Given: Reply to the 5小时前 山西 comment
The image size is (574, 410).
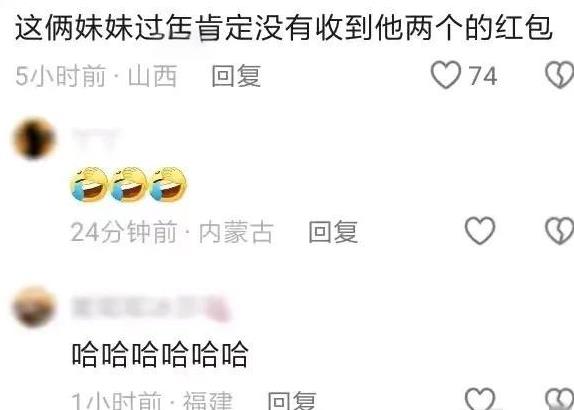Looking at the screenshot, I should (x=236, y=76).
